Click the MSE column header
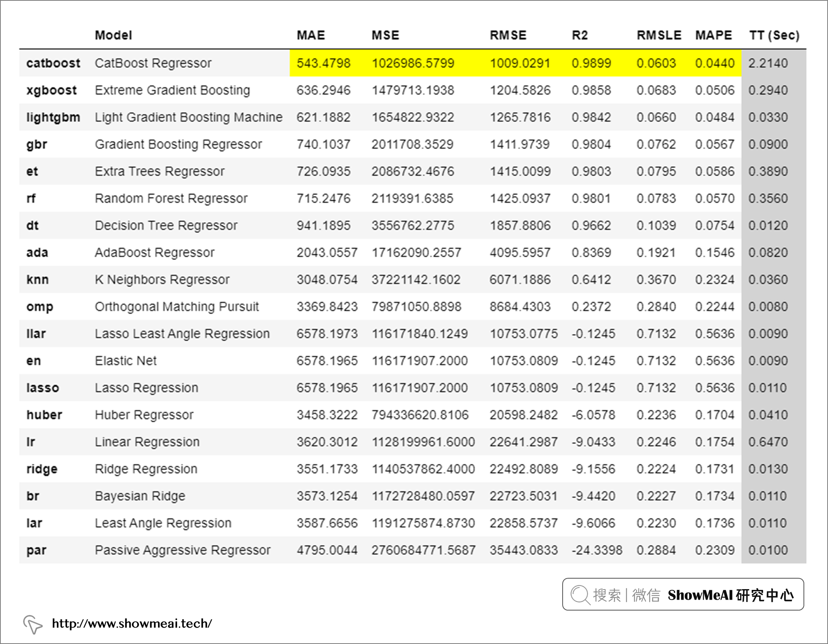Screen dimensions: 828x644 click(385, 35)
